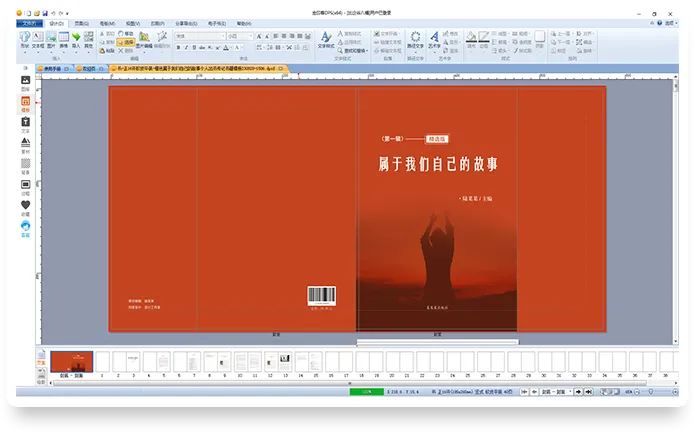
Task: Open the 模板 (Template) sidebar panel
Action: point(25,104)
